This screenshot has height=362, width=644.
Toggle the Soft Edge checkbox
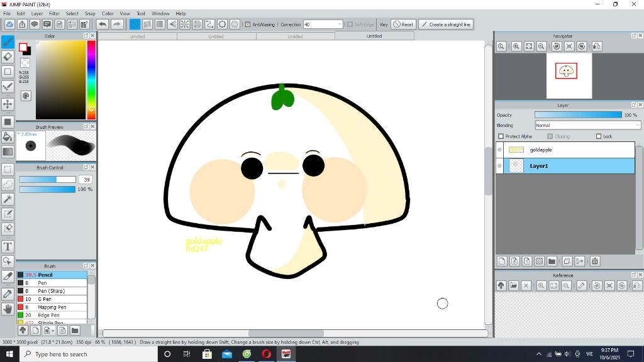coord(350,25)
